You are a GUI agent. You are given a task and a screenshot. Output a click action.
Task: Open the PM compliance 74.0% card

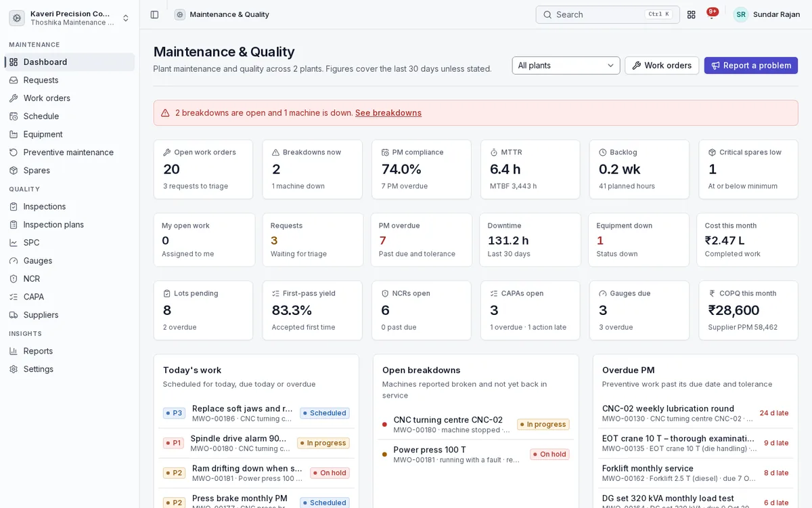(421, 169)
